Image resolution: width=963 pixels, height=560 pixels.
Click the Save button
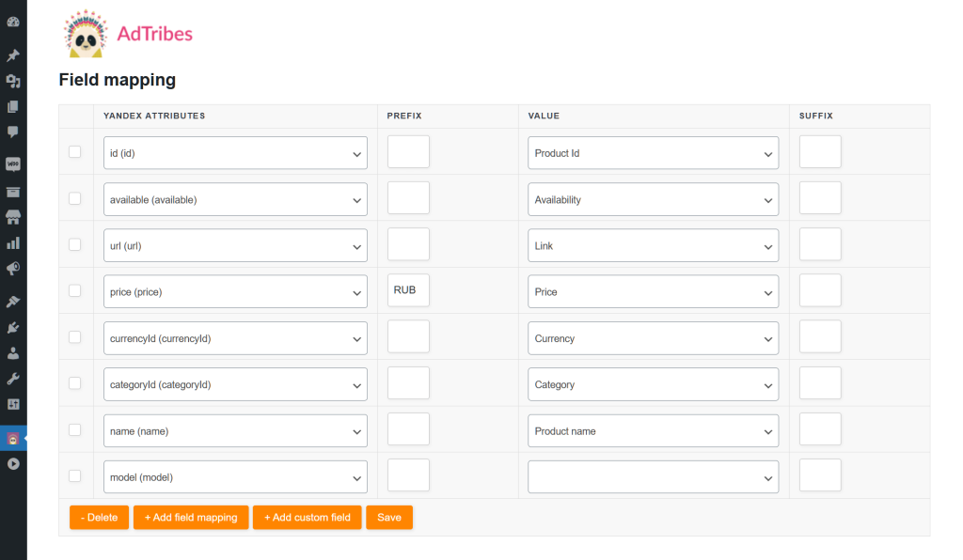[x=388, y=517]
